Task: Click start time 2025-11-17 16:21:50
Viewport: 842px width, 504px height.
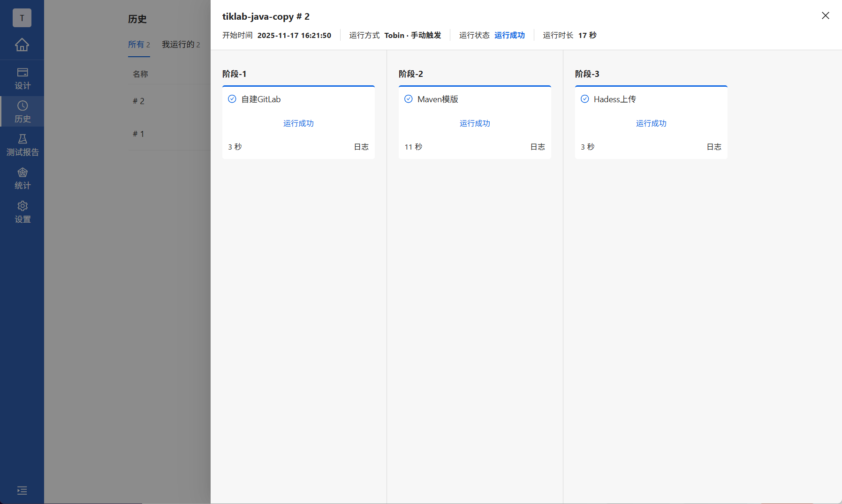Action: coord(294,35)
